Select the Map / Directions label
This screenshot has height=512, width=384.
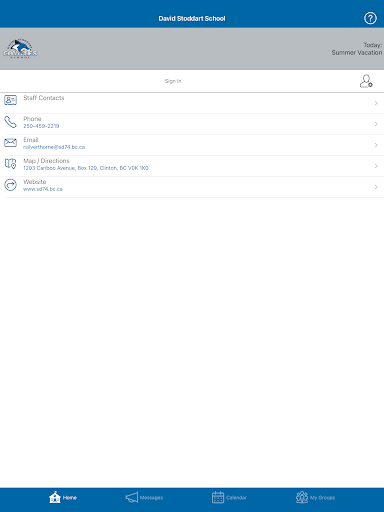(x=46, y=161)
